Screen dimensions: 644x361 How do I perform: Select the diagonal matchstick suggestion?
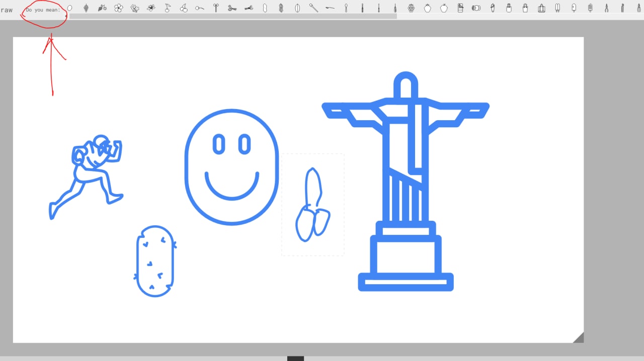(x=313, y=8)
